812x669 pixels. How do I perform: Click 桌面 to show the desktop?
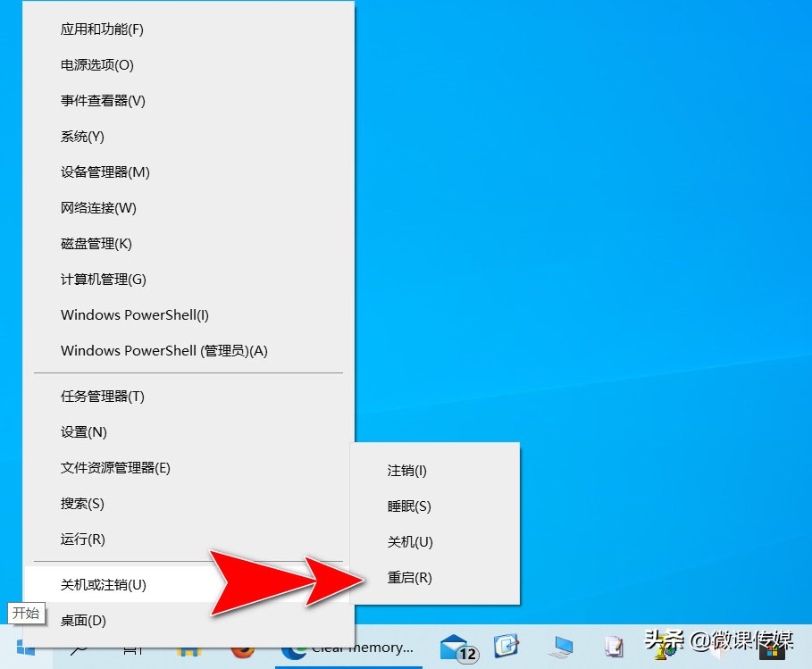click(x=82, y=620)
